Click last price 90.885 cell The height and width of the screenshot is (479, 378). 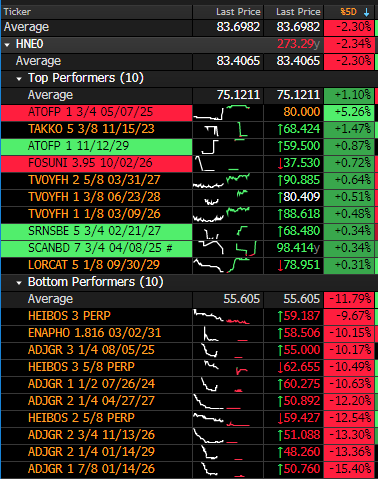[293, 180]
